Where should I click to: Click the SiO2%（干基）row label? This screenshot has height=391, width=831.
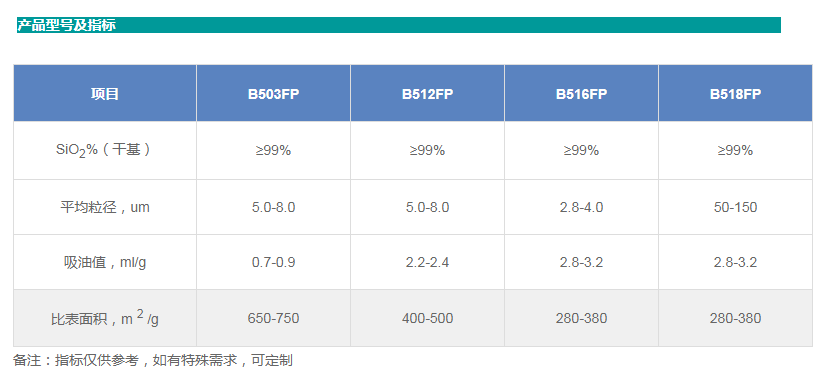coord(105,150)
